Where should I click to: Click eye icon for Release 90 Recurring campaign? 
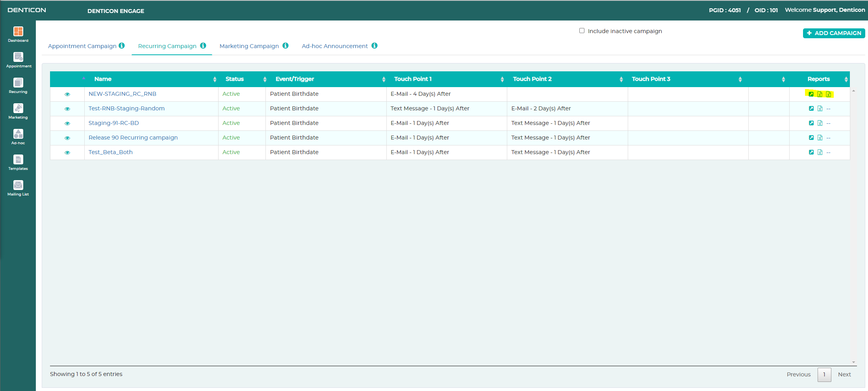click(67, 138)
